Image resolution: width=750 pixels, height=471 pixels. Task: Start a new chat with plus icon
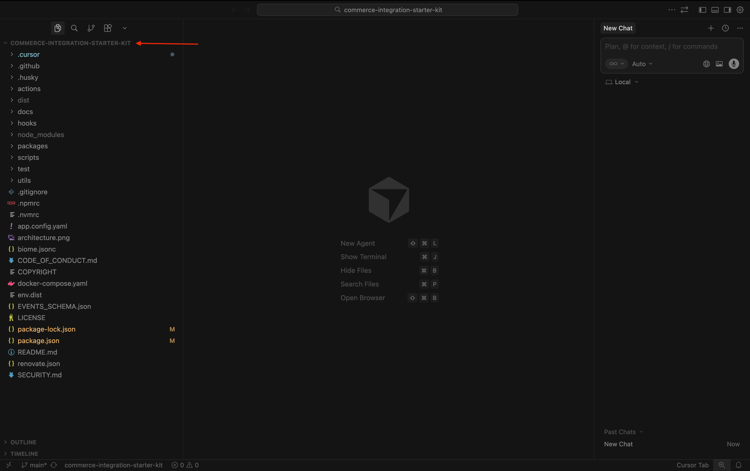[x=711, y=28]
